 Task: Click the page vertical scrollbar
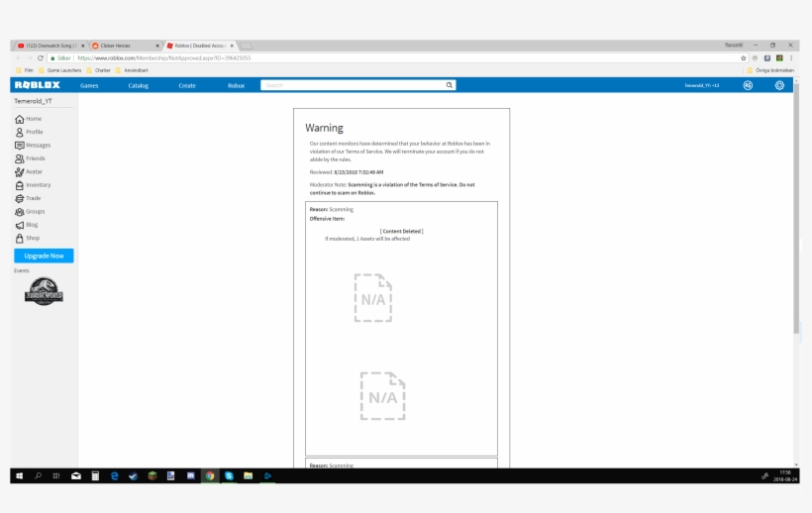click(796, 207)
